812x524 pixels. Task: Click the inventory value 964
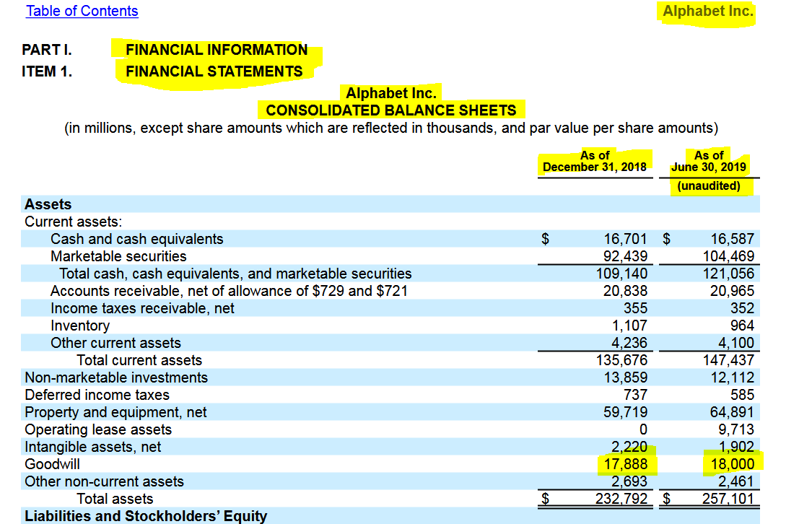[743, 326]
